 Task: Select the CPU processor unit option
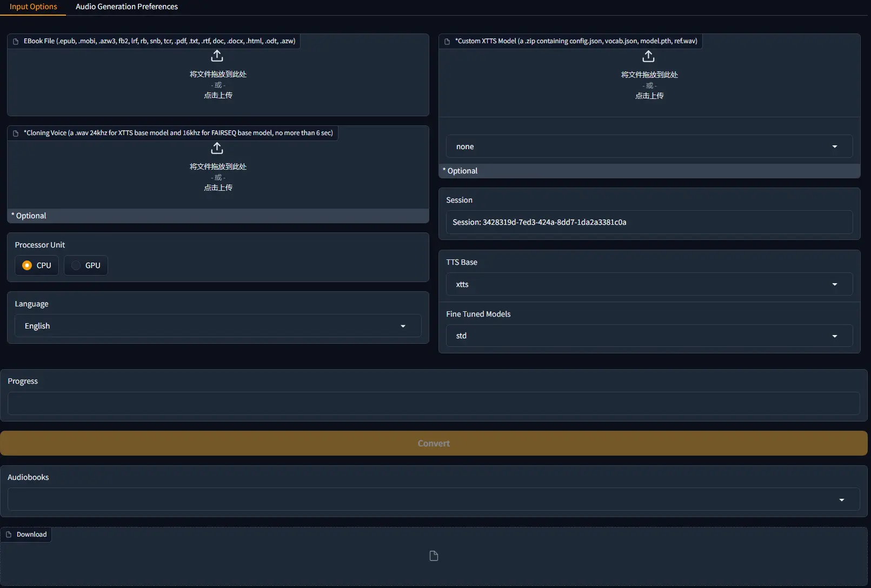click(28, 265)
